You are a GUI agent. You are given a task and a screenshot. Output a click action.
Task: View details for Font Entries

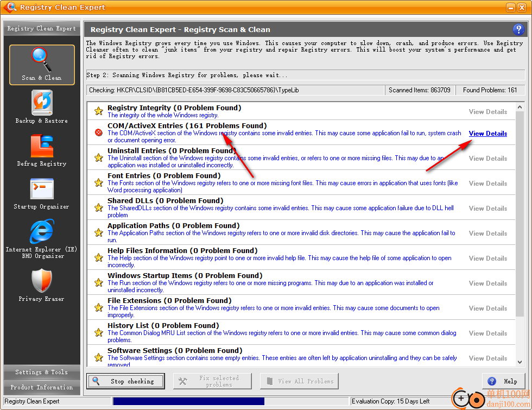(x=488, y=184)
